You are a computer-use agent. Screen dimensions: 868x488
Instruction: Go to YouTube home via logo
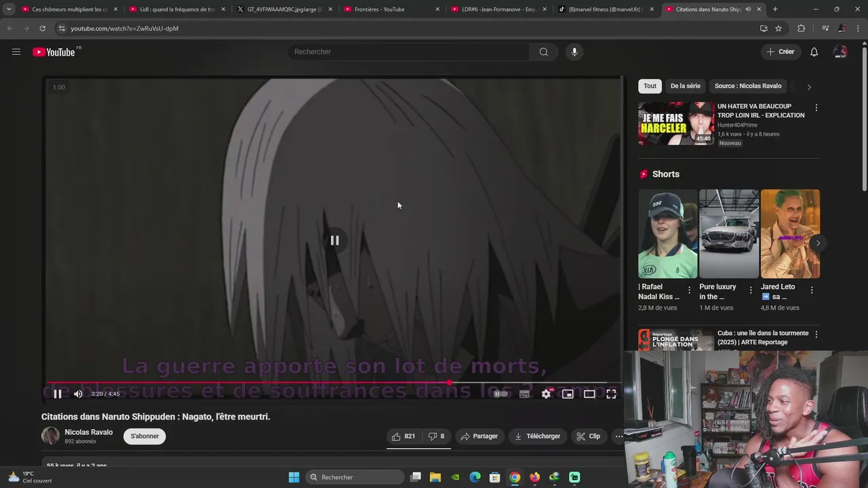[54, 52]
